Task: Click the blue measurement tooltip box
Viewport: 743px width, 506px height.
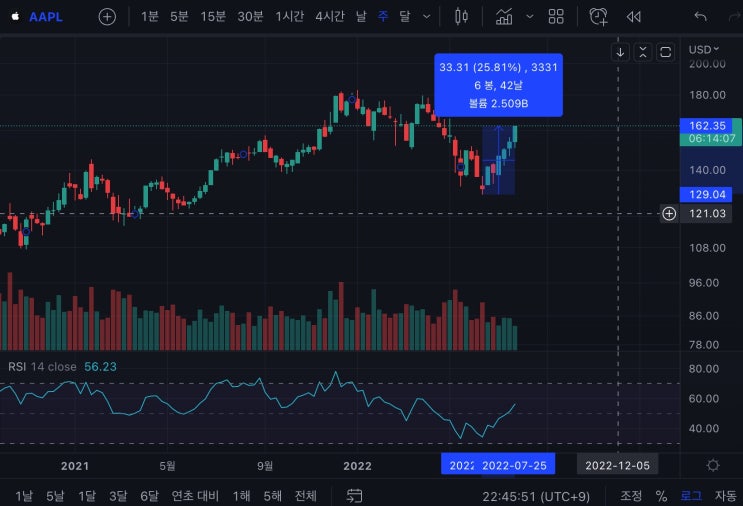Action: (x=498, y=85)
